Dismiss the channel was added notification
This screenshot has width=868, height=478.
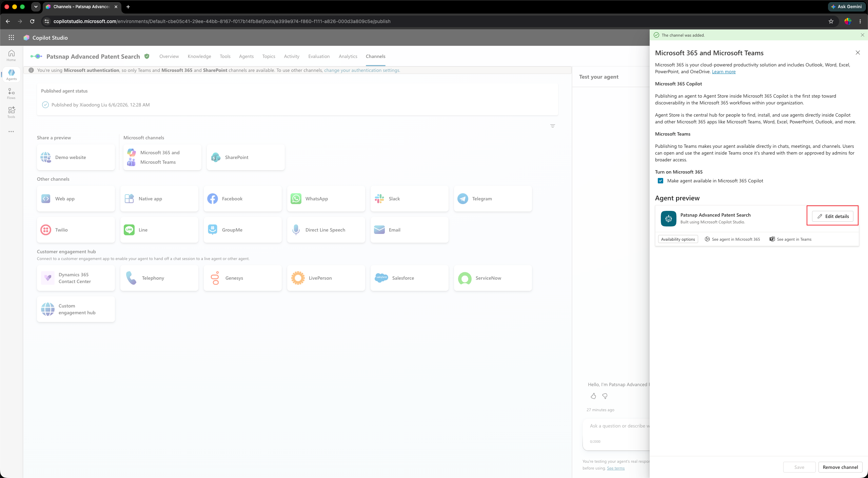coord(863,35)
